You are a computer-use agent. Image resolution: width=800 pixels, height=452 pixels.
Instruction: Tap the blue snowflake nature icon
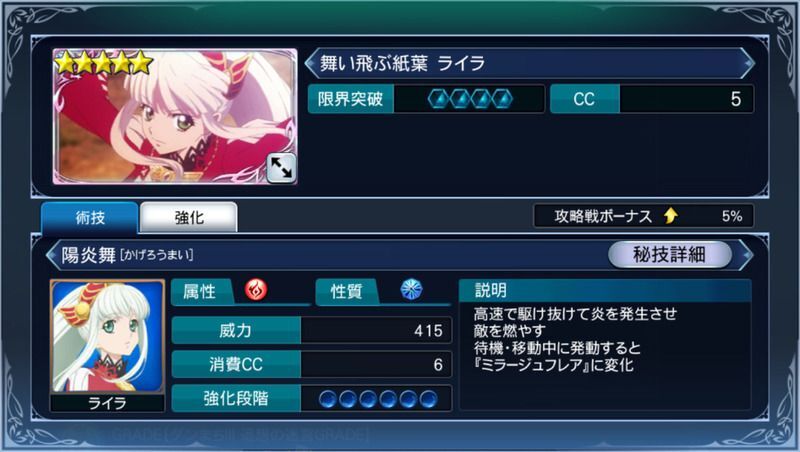pyautogui.click(x=411, y=289)
